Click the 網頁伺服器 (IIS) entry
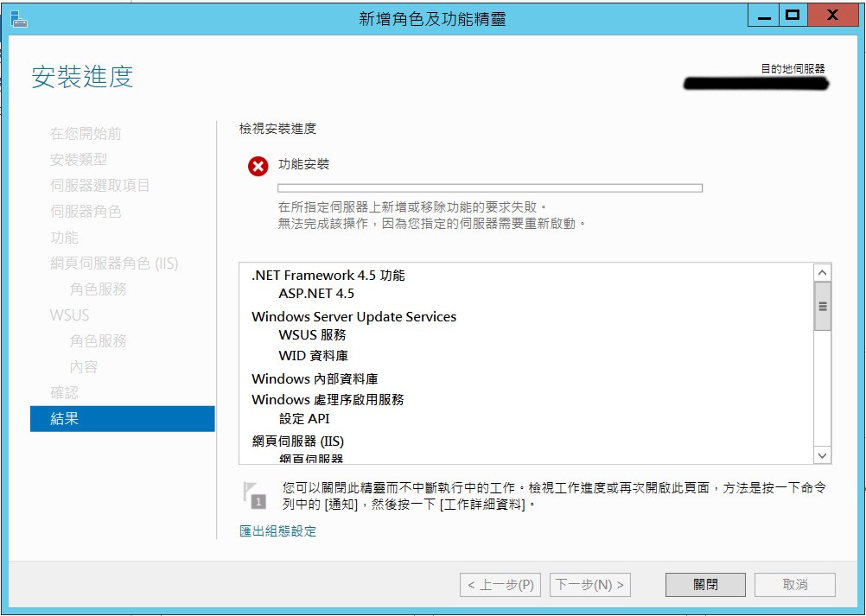The height and width of the screenshot is (616, 866). [x=297, y=441]
